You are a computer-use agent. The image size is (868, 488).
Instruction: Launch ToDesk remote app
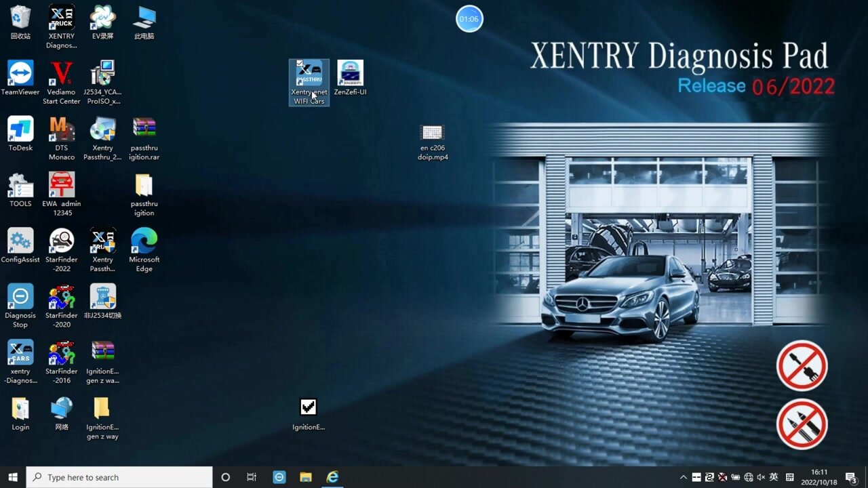click(20, 134)
